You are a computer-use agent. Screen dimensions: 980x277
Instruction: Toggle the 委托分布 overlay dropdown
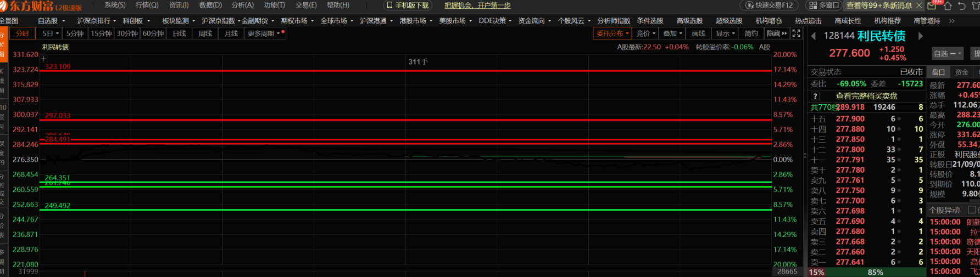[612, 33]
